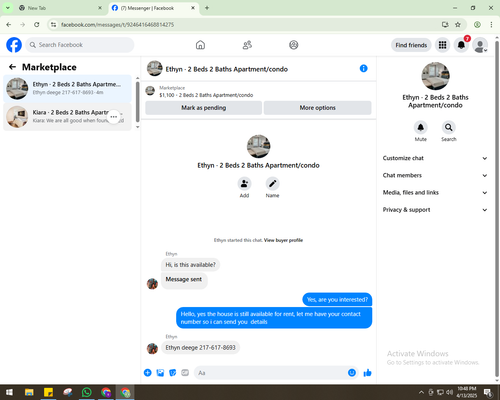Screen dimensions: 500x400
Task: Click the Add people icon in chat
Action: click(x=244, y=184)
